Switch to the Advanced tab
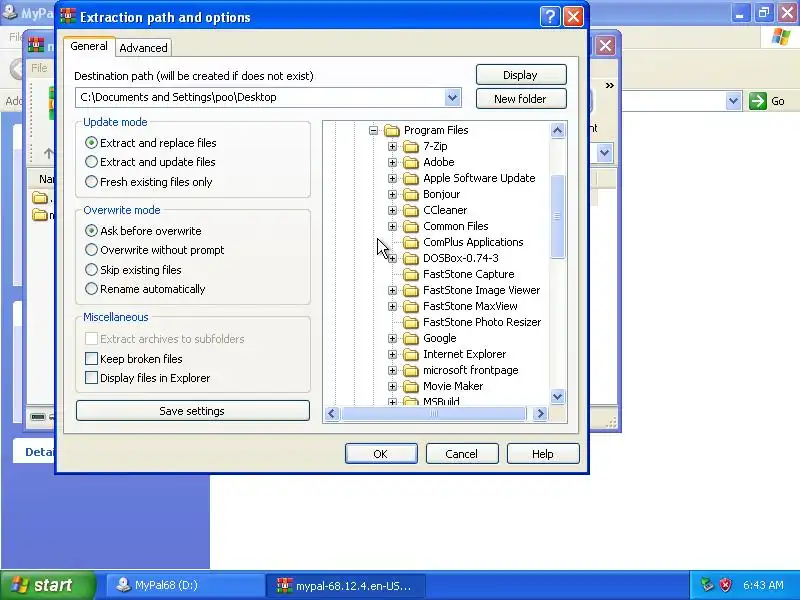This screenshot has height=600, width=800. (x=143, y=48)
